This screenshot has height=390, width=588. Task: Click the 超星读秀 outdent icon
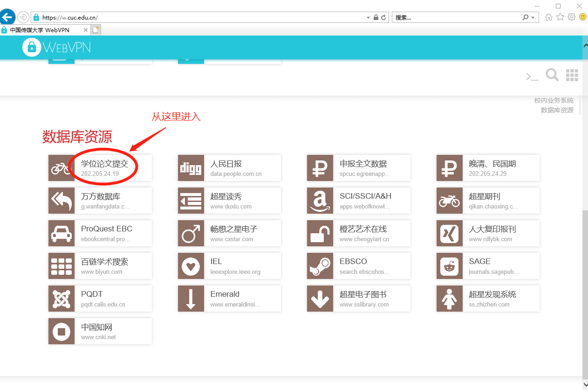(x=191, y=201)
